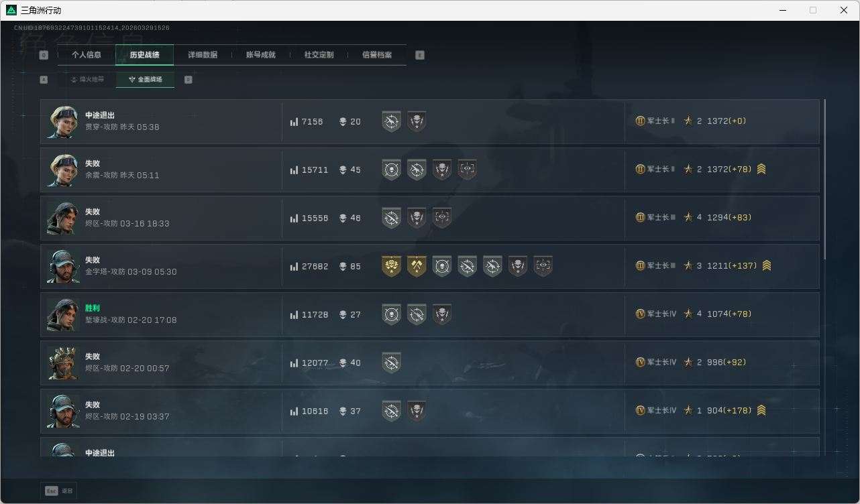Click the scan-target medal in 余震 match row
Screen dimensions: 860x504
(x=468, y=170)
